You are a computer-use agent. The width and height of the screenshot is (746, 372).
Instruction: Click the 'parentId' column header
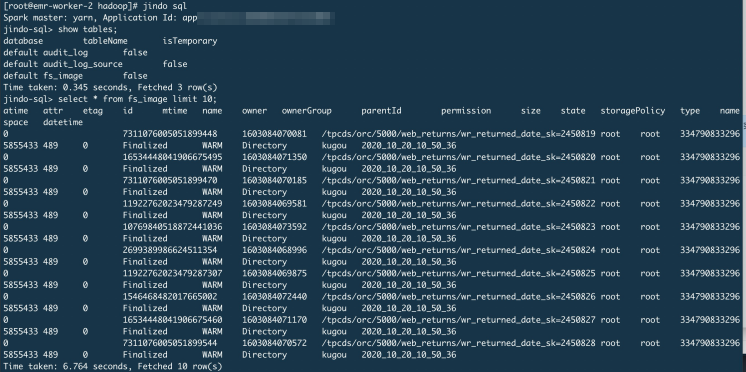pyautogui.click(x=381, y=111)
